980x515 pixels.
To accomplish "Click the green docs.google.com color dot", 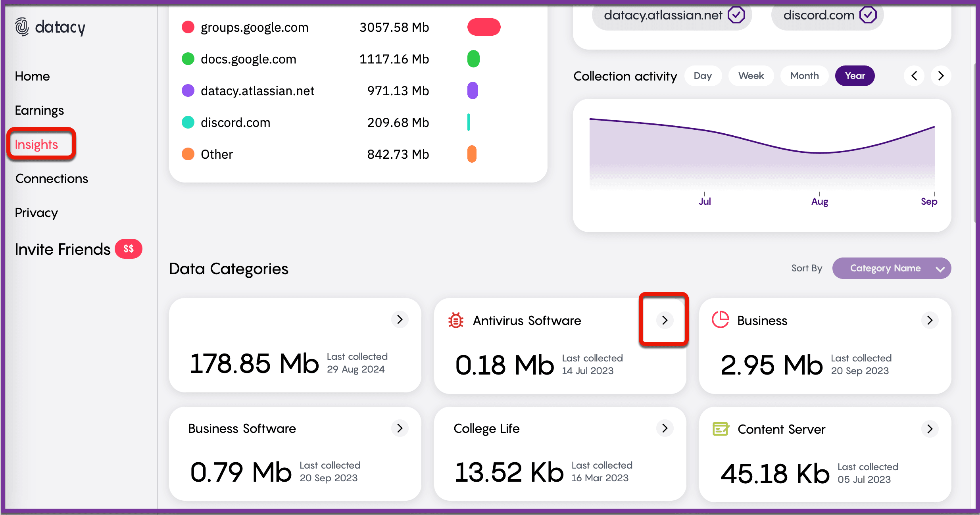I will (188, 59).
